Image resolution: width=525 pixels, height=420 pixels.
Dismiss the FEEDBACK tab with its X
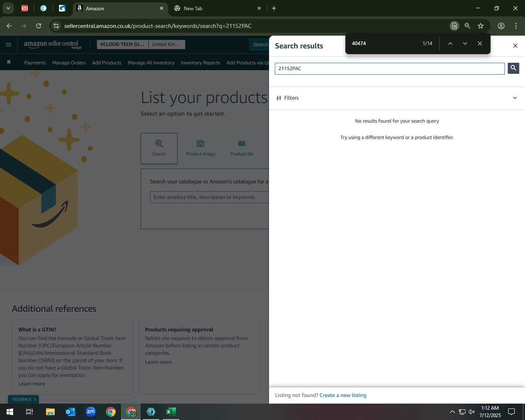click(35, 399)
